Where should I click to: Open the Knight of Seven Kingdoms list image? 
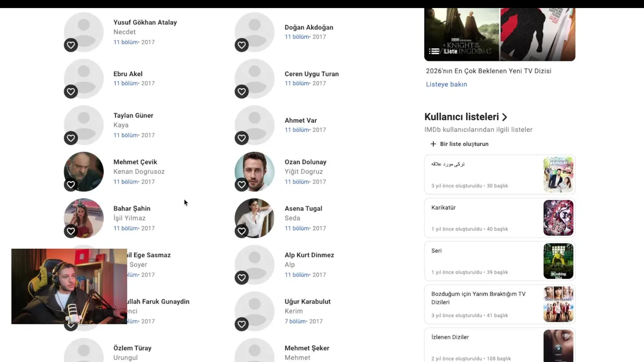(x=462, y=34)
